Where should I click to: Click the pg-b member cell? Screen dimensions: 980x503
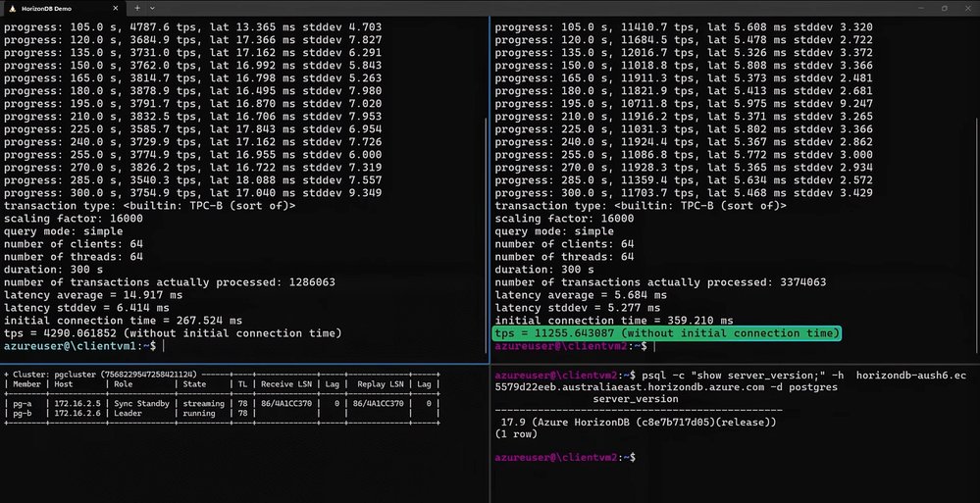(x=22, y=413)
